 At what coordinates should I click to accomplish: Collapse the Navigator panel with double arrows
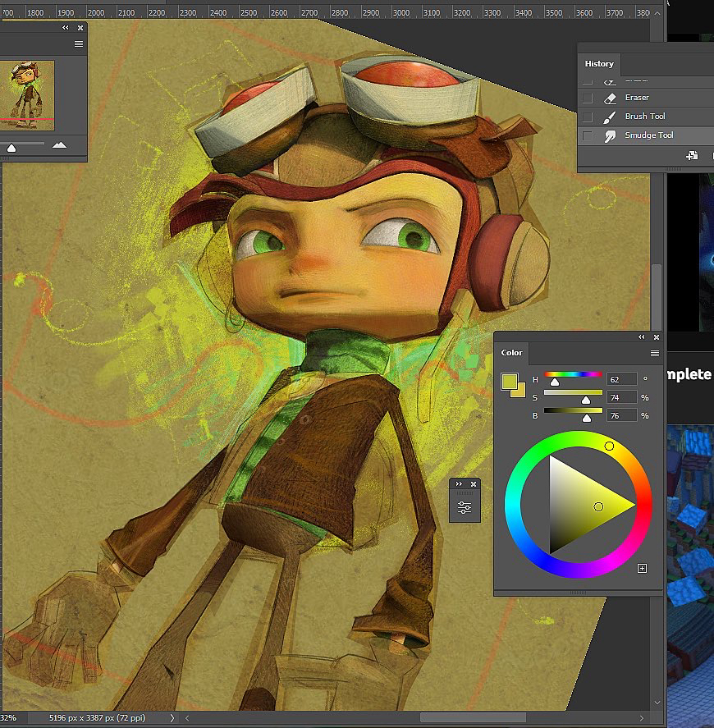click(x=66, y=28)
